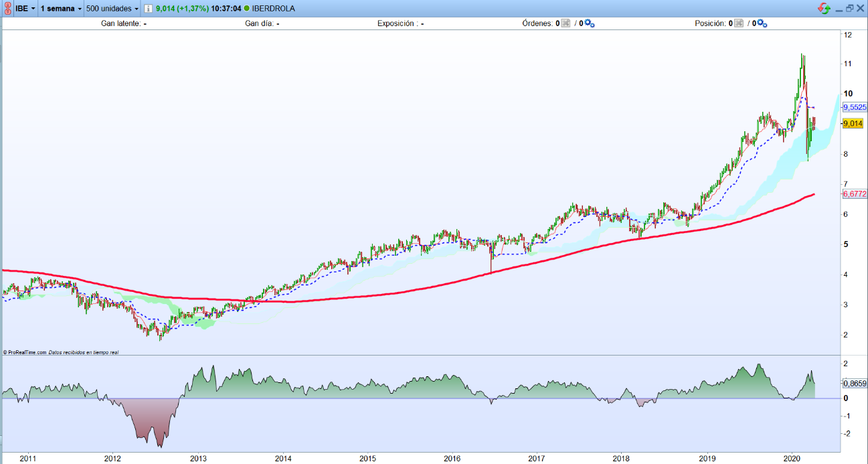The image size is (868, 464).
Task: Click the Exposición label
Action: click(398, 23)
